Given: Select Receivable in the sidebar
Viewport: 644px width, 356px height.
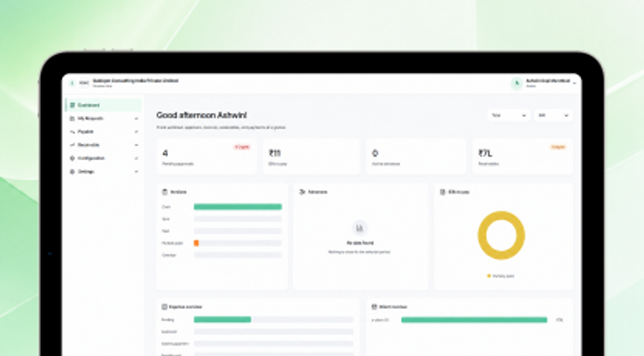Looking at the screenshot, I should pyautogui.click(x=104, y=145).
